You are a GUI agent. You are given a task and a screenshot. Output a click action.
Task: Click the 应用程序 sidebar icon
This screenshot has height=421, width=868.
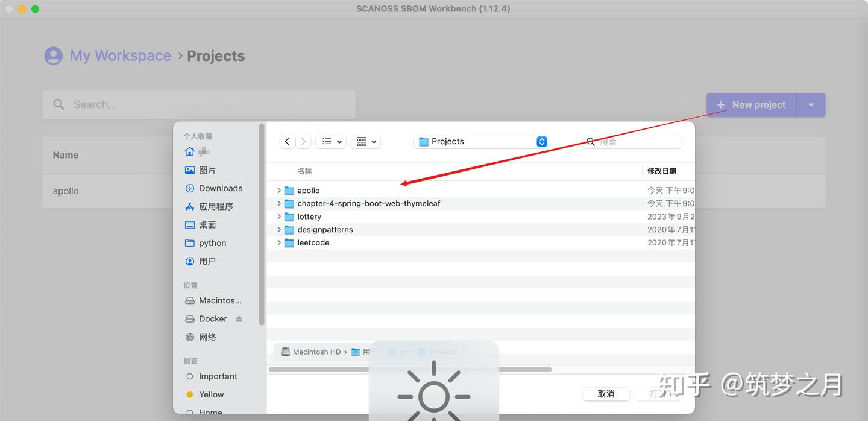(x=190, y=206)
